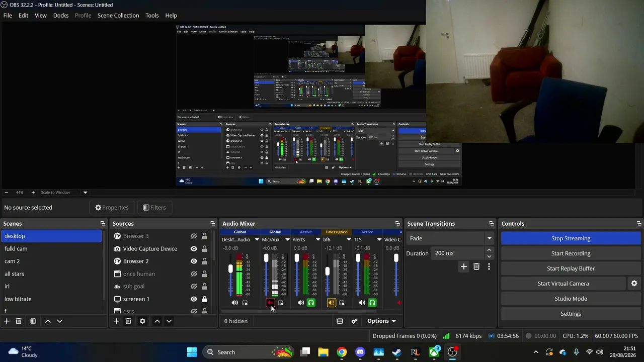Open Alerts channel dropdown arrow

(318, 240)
